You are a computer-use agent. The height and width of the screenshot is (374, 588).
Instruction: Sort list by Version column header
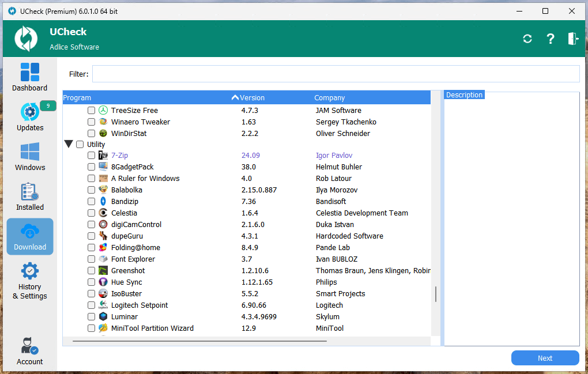[x=252, y=98]
